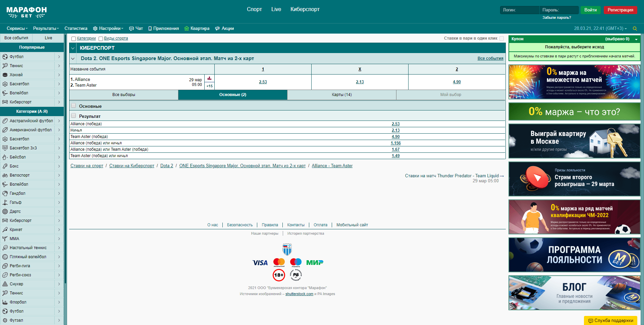
Task: Click the Cricket bat icon
Action: pos(5,230)
